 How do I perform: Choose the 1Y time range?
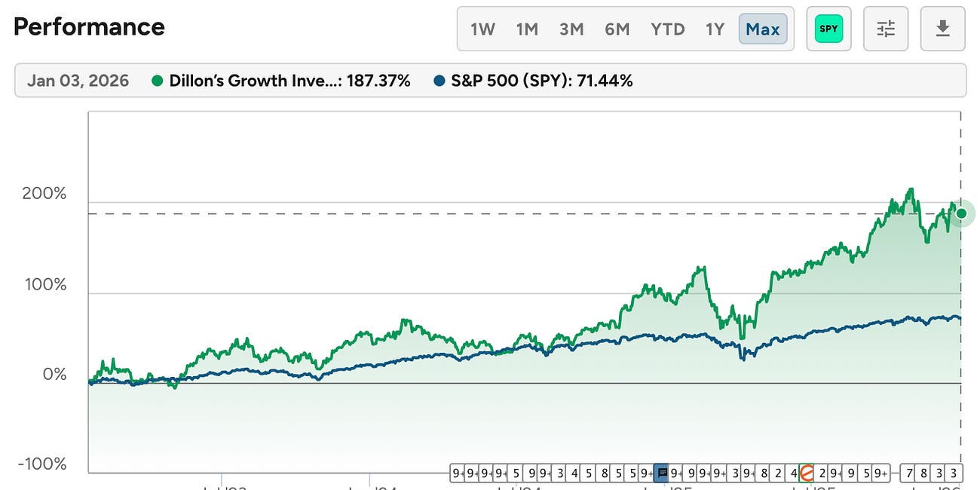715,29
